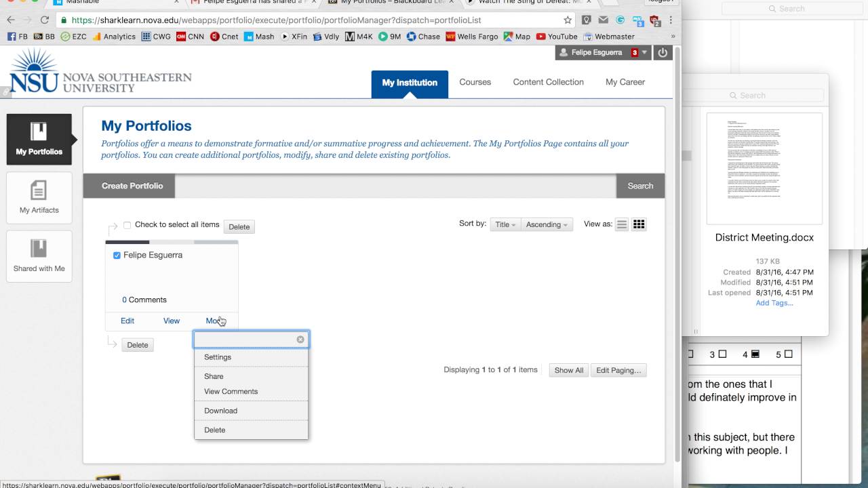Open the My Portfolios sidebar icon
Screen dimensions: 868x488
click(x=39, y=140)
